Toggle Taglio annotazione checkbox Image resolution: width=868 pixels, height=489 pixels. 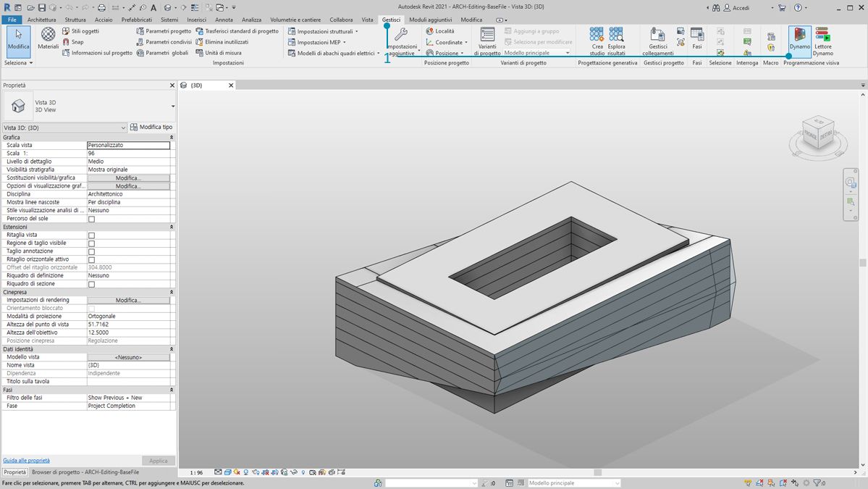[x=92, y=252]
